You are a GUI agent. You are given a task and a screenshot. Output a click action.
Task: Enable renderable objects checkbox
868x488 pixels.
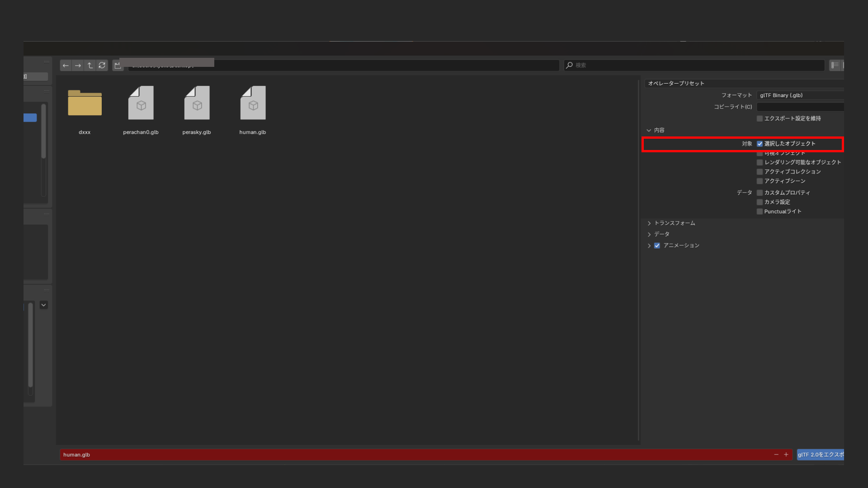pyautogui.click(x=759, y=162)
